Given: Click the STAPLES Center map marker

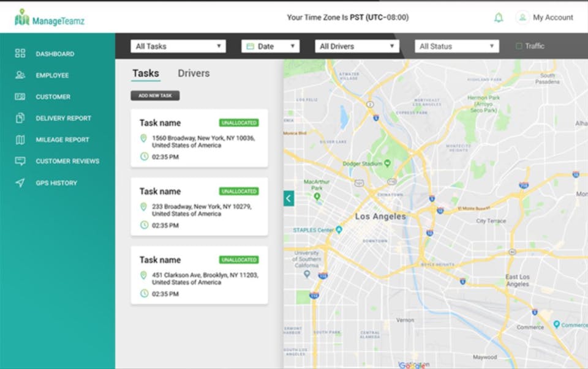Looking at the screenshot, I should tap(339, 229).
